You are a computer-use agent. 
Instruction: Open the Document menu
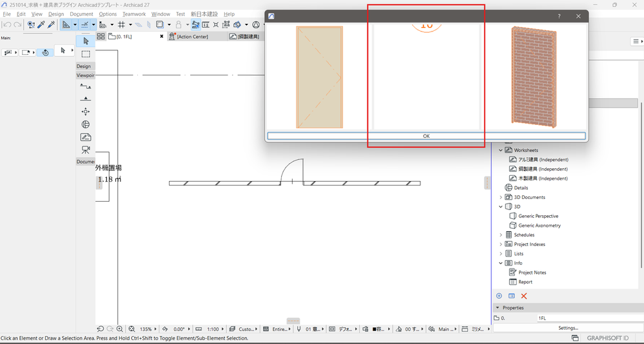(81, 14)
